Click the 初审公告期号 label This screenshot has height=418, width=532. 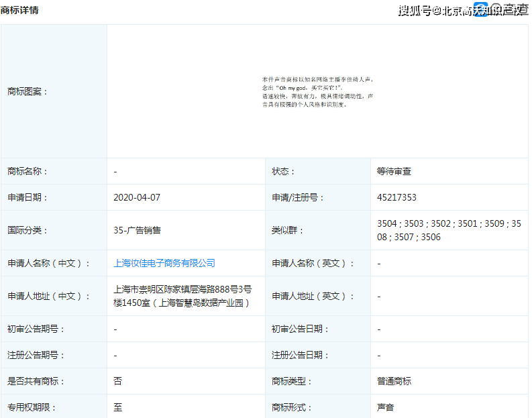[36, 329]
